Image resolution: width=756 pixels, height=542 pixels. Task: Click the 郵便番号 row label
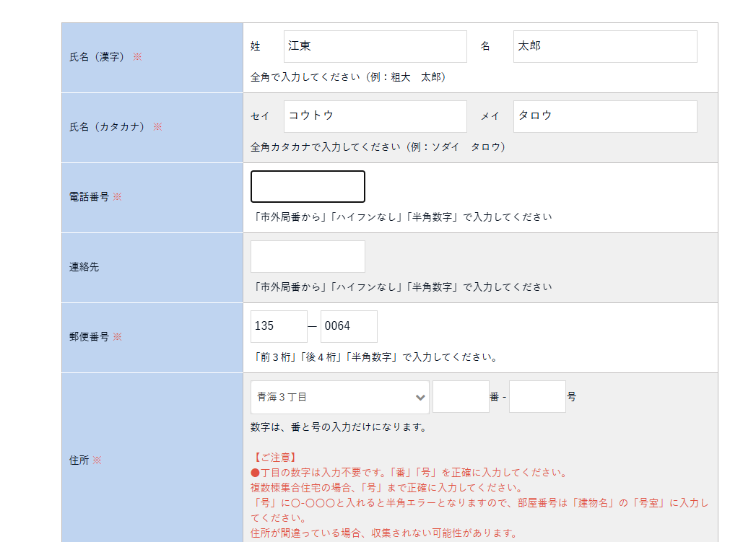(x=89, y=337)
